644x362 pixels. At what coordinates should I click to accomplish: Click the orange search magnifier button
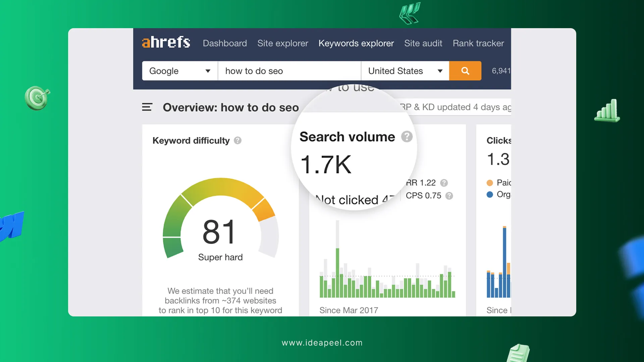click(x=465, y=71)
